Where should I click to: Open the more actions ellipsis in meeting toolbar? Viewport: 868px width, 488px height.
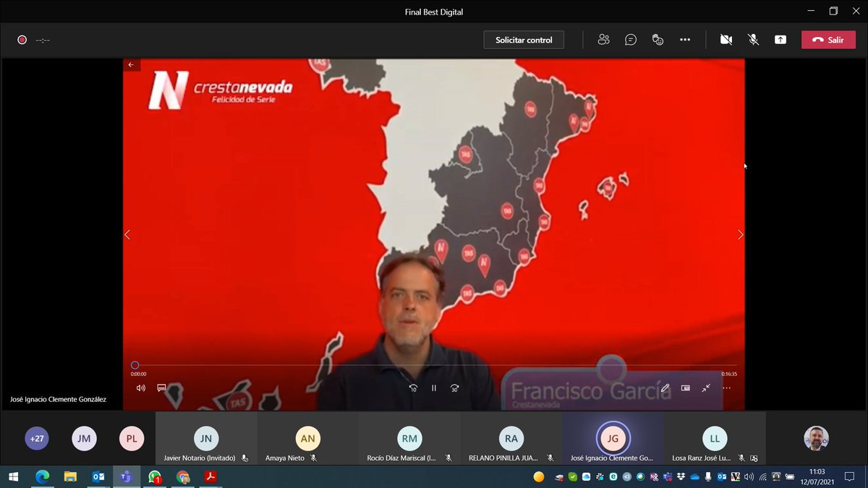(685, 40)
